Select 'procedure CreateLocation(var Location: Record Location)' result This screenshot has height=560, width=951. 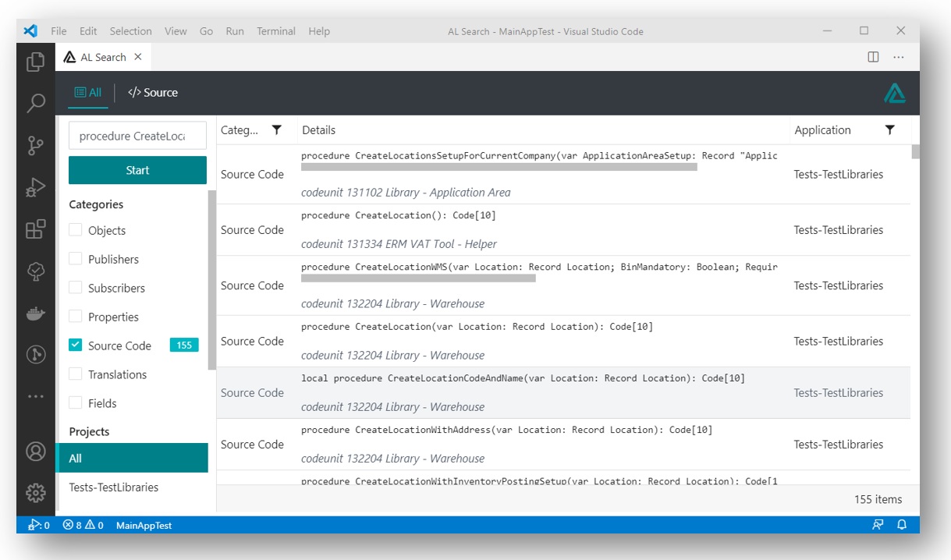(477, 327)
